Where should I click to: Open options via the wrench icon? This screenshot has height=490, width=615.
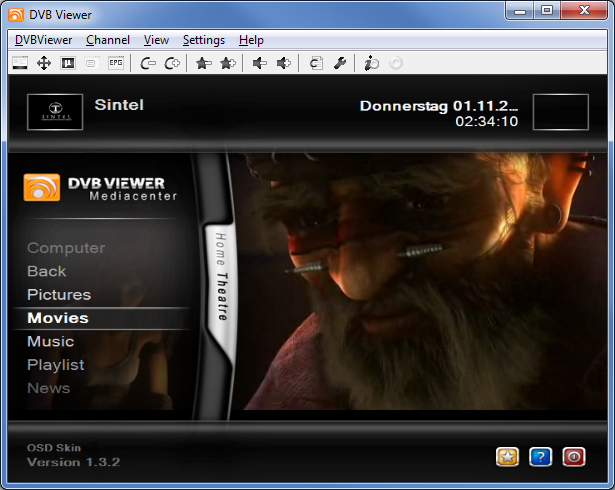[340, 63]
